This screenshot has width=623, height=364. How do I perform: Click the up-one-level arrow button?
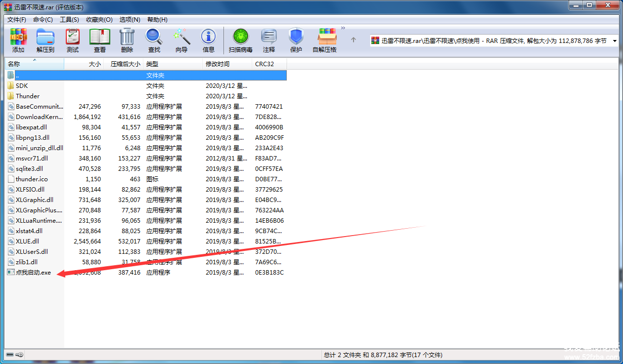tap(353, 40)
